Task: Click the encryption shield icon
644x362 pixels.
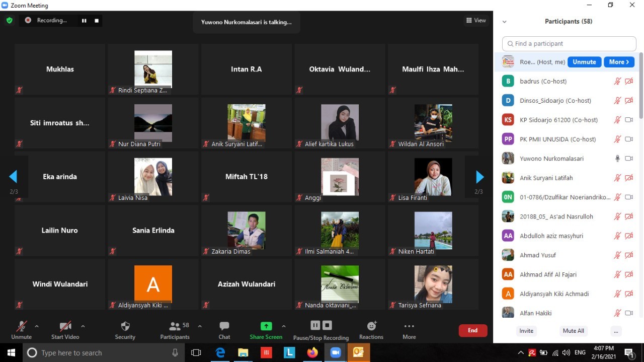Action: click(x=9, y=21)
